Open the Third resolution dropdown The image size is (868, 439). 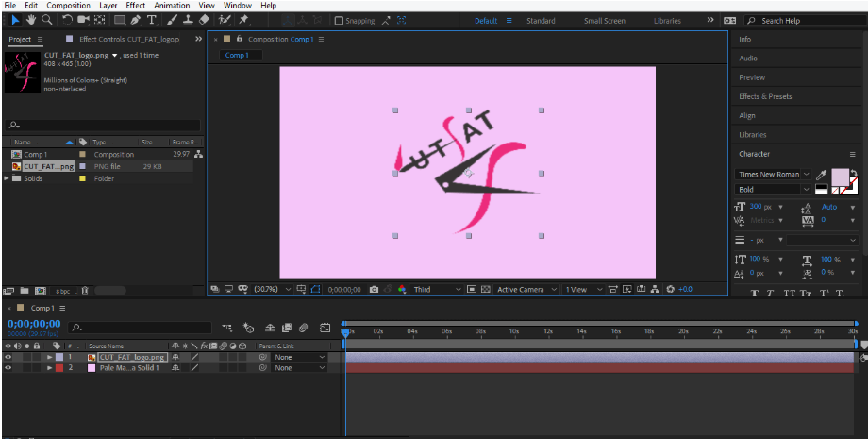click(437, 289)
